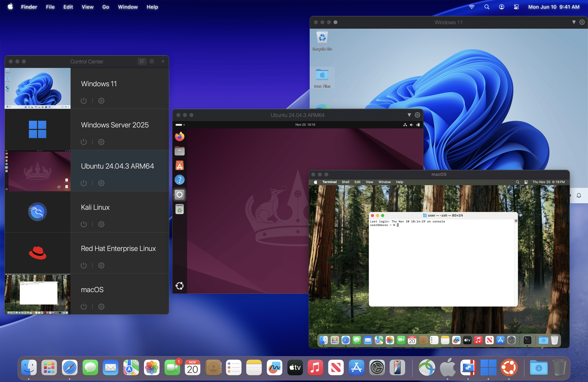The width and height of the screenshot is (588, 382).
Task: Click Spotlight search icon in macOS VM
Action: click(517, 182)
